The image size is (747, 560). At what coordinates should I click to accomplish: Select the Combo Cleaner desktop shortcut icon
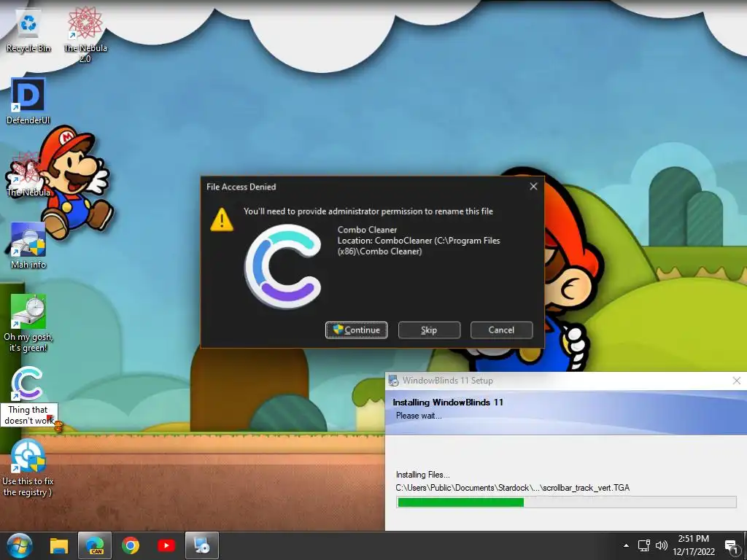tap(28, 384)
